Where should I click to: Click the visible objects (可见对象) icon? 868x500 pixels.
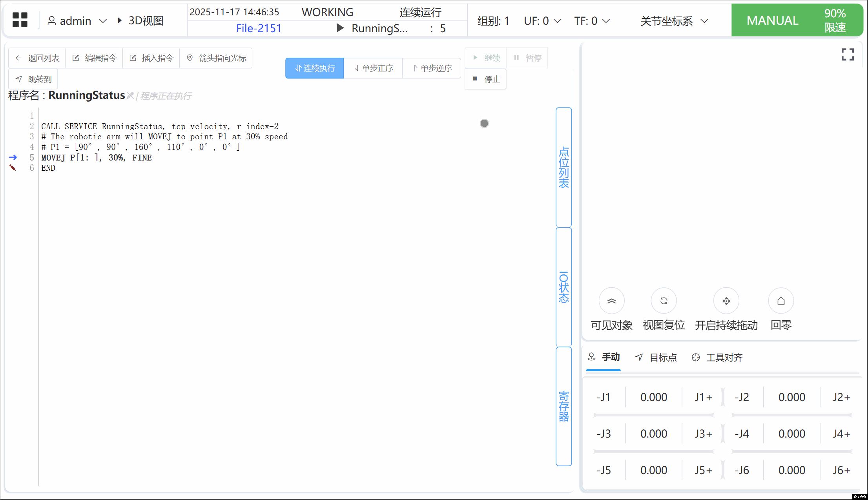point(611,301)
